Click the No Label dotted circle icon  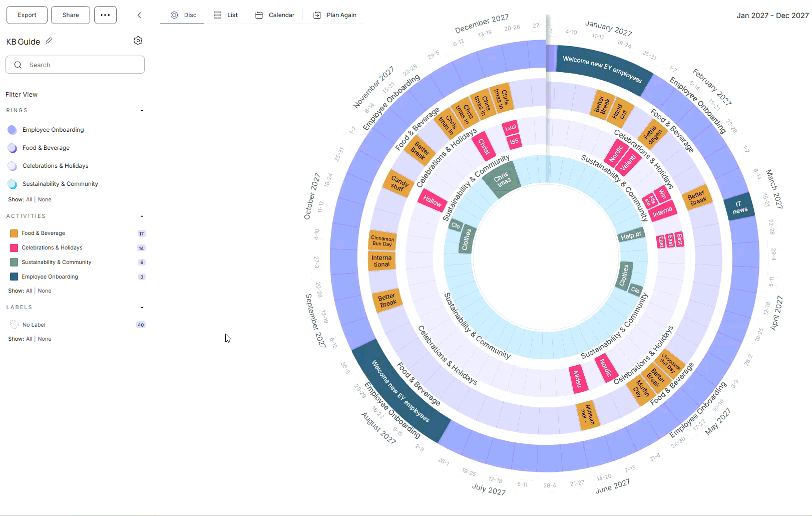[14, 325]
